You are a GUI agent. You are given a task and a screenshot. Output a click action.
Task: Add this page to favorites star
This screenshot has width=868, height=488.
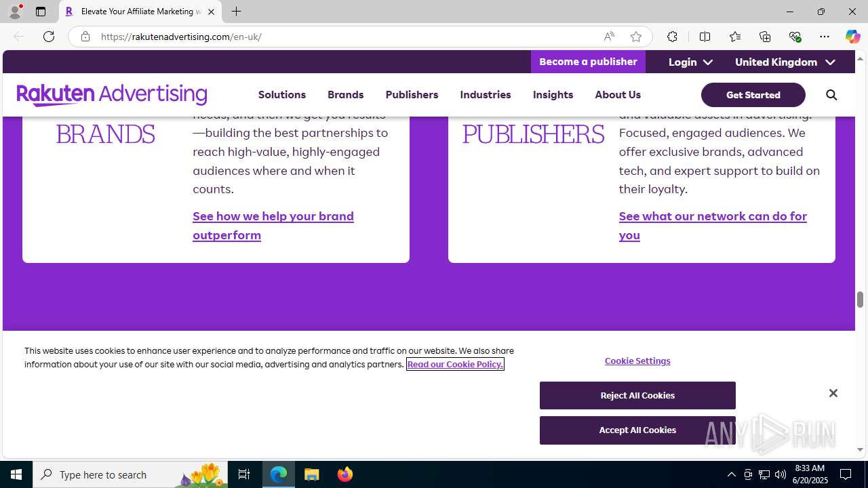point(636,37)
